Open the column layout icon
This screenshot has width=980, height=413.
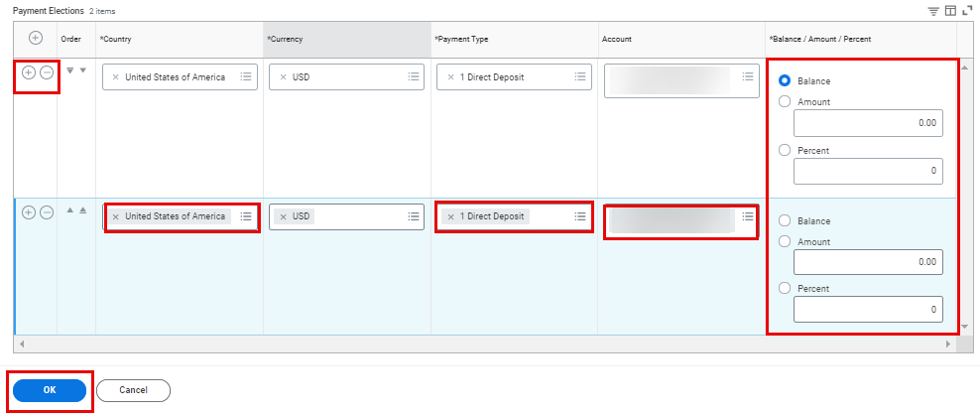pyautogui.click(x=949, y=10)
